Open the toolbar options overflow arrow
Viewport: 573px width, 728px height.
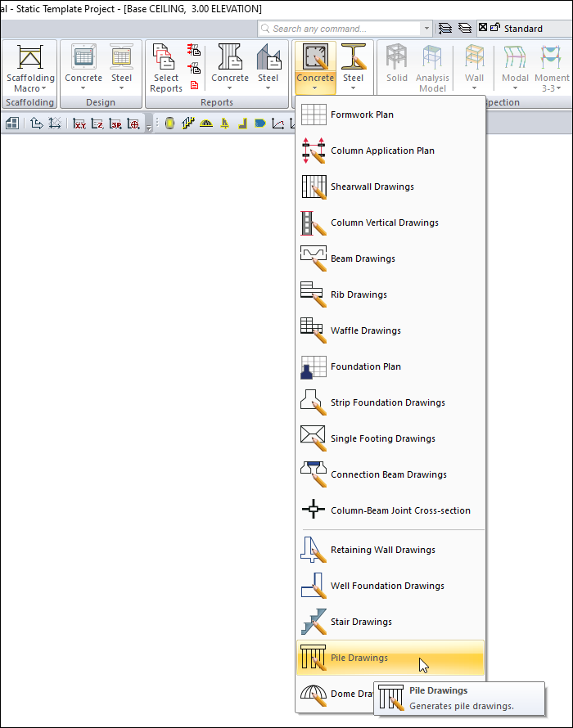pyautogui.click(x=149, y=128)
